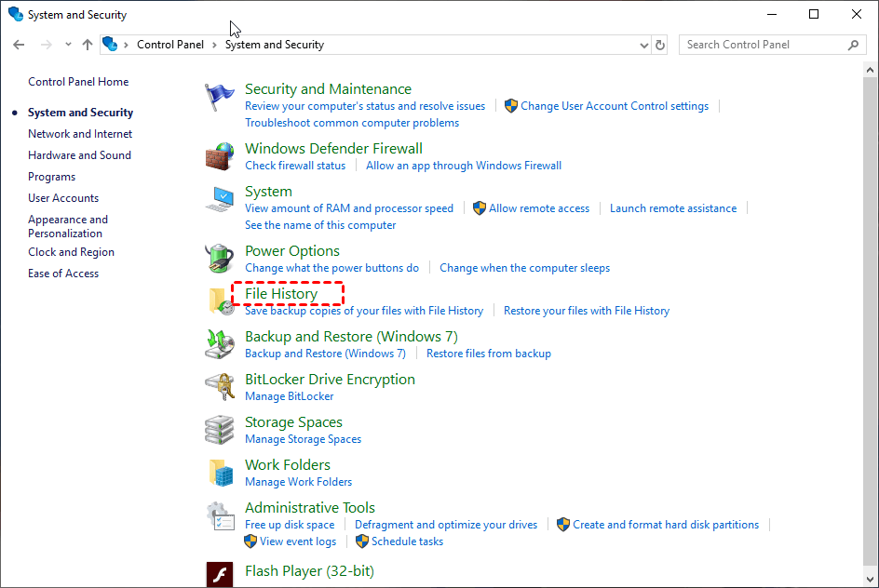Open Appearance and Personalization category

point(68,226)
